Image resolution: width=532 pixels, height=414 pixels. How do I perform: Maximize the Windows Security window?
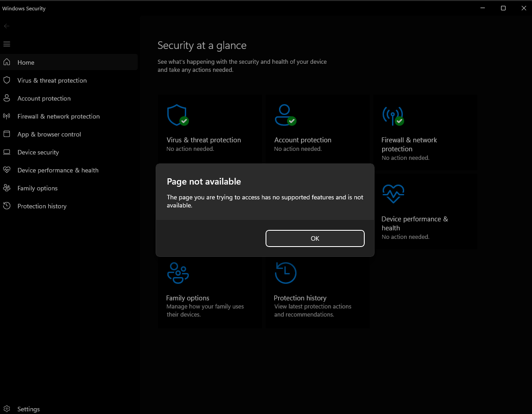coord(503,8)
